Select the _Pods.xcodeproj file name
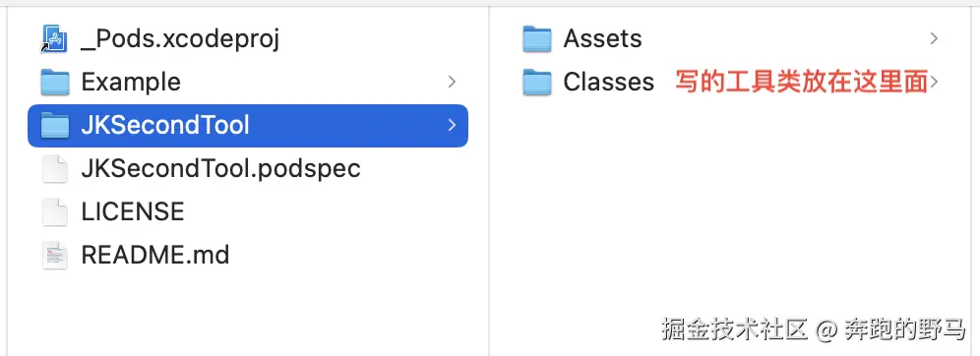980x356 pixels. point(180,39)
